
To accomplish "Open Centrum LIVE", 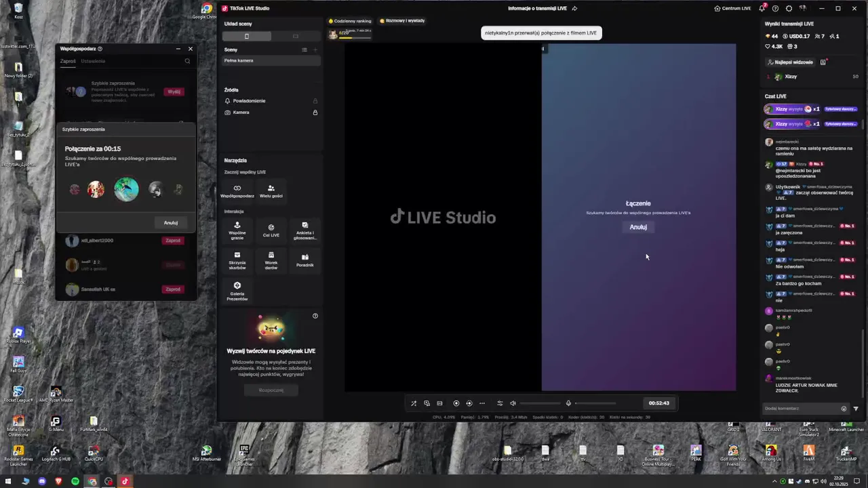I will 732,8.
